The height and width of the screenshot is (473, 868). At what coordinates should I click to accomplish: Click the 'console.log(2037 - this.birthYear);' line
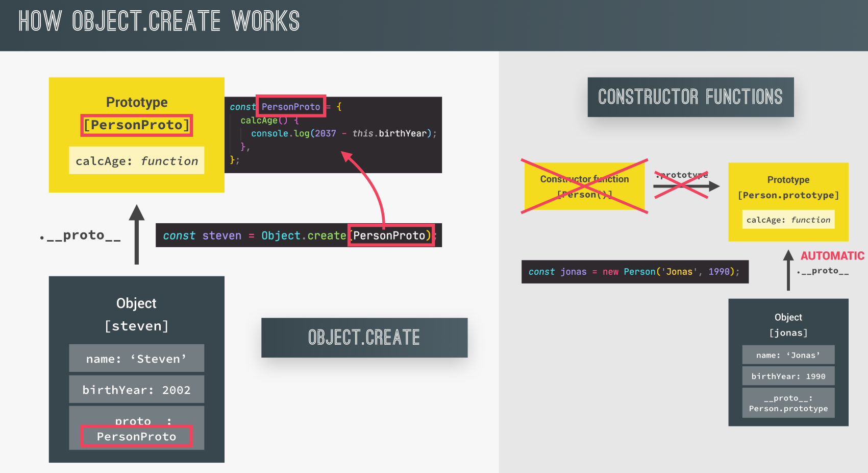coord(343,133)
